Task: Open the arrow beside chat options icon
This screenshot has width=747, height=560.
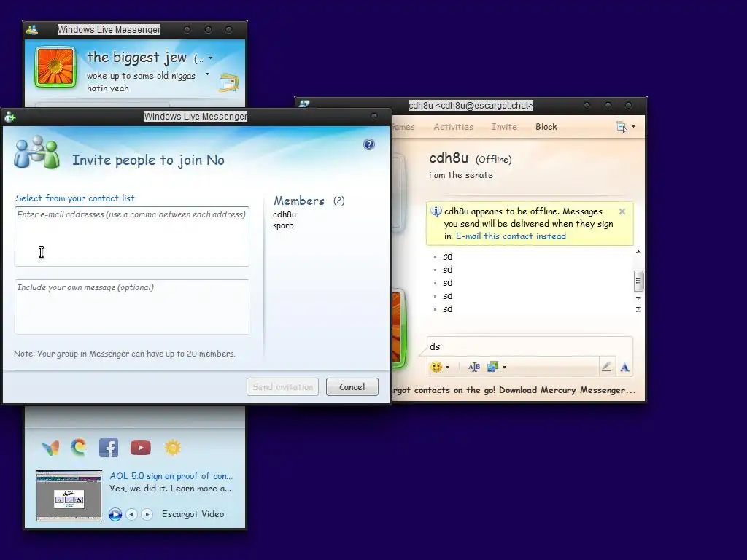Action: point(633,127)
